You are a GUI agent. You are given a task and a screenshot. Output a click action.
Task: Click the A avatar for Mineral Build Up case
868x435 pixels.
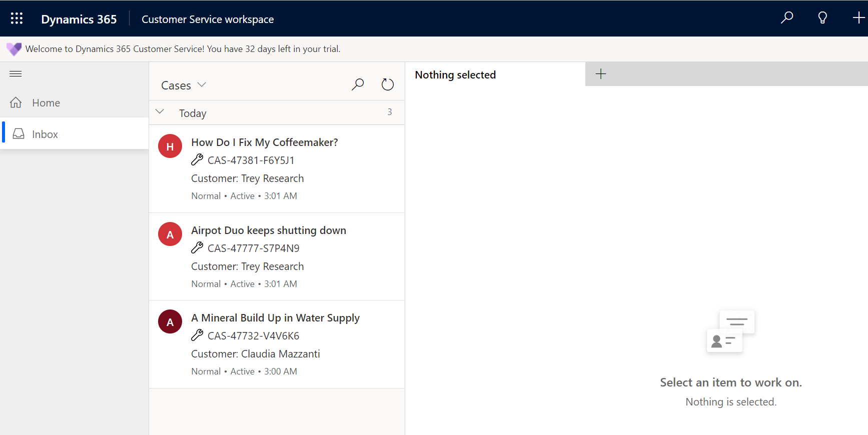pyautogui.click(x=170, y=321)
